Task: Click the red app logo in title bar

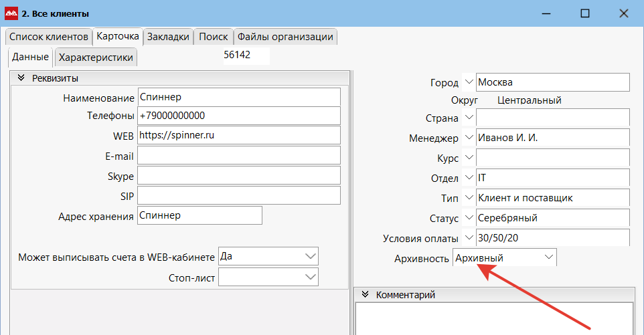Action: click(11, 13)
